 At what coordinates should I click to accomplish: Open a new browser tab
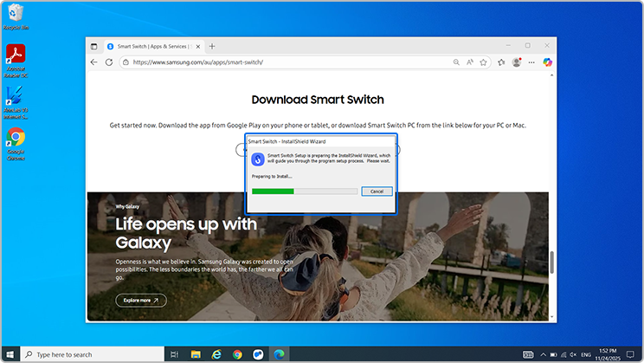click(x=212, y=46)
